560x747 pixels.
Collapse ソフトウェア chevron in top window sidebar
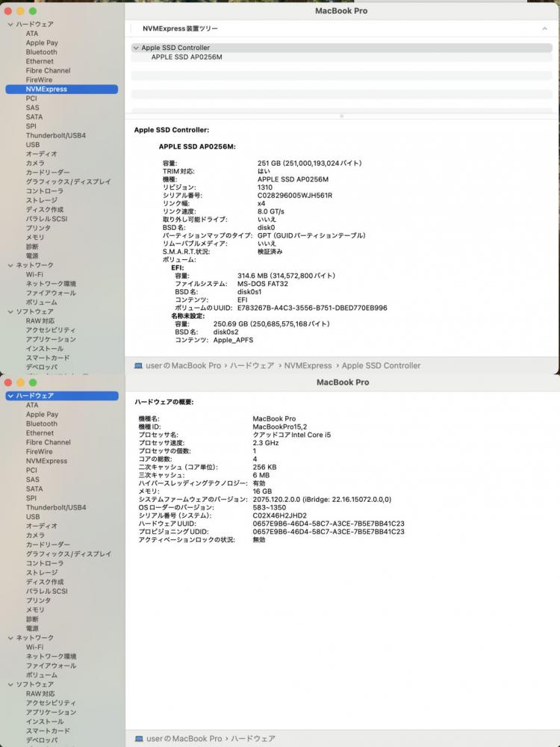[10, 311]
